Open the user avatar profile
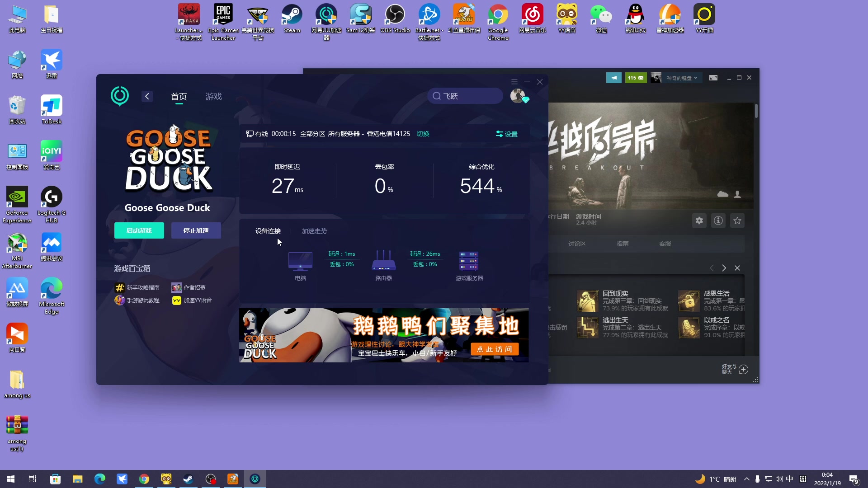This screenshot has width=868, height=488. (518, 96)
